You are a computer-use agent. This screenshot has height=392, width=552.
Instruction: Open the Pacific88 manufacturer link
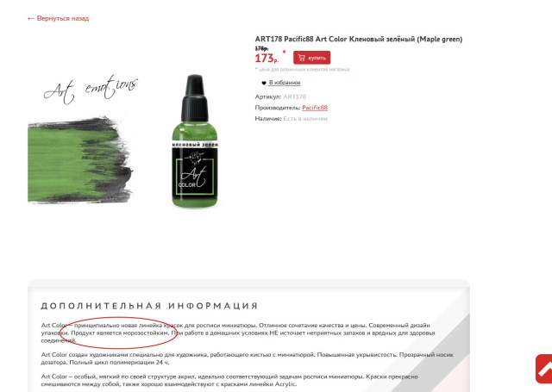[315, 108]
